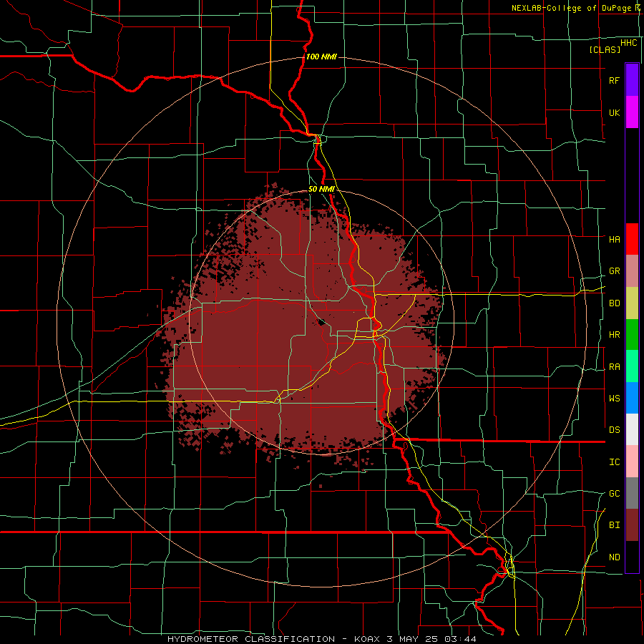Click the WS legend label
Viewport: 644px width, 644px height.
point(615,398)
